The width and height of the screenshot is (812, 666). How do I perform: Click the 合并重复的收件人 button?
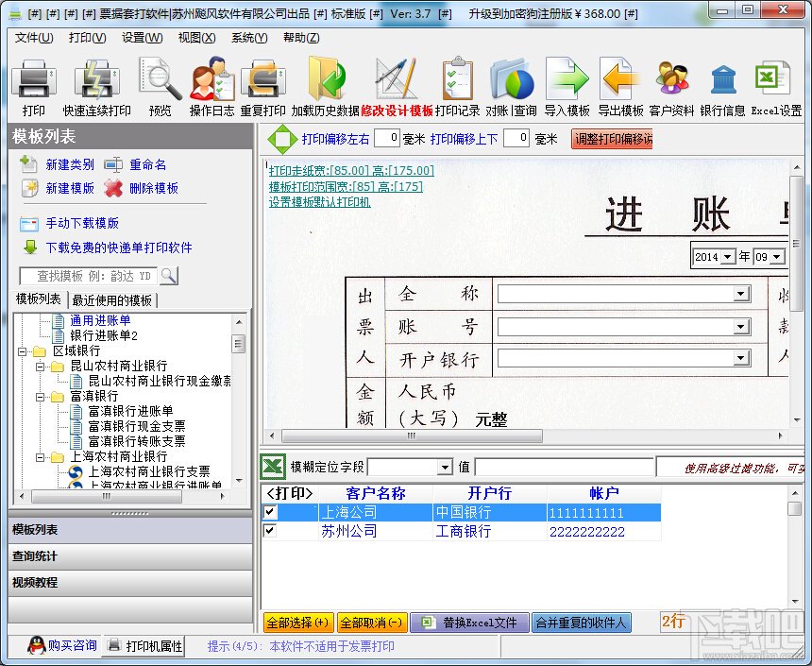pos(581,622)
